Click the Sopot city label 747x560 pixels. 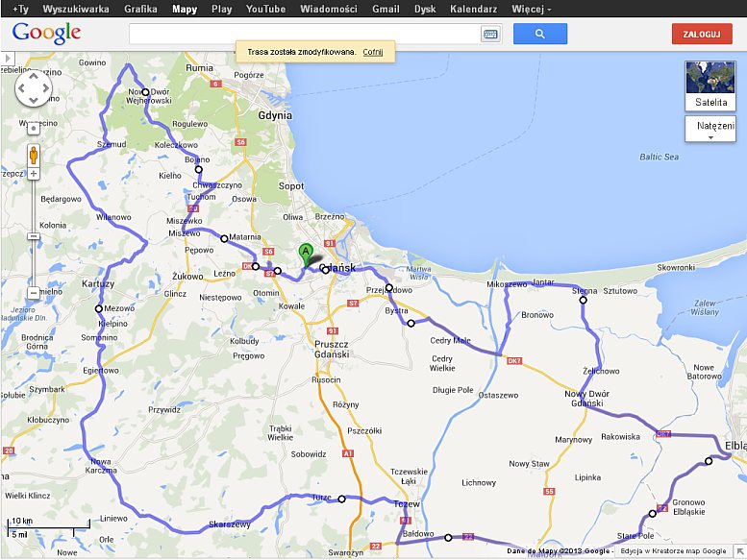[291, 186]
